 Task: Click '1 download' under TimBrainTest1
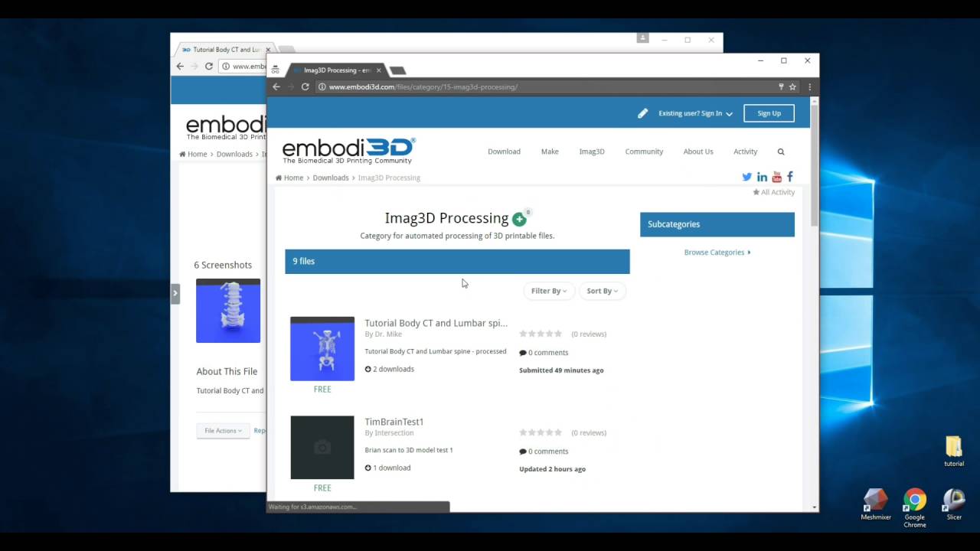tap(387, 468)
